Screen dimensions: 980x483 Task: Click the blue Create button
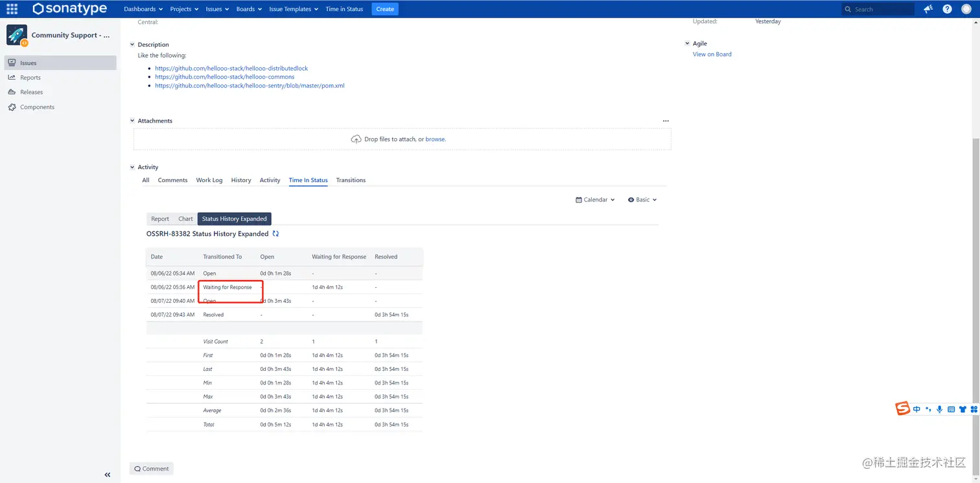(x=385, y=9)
